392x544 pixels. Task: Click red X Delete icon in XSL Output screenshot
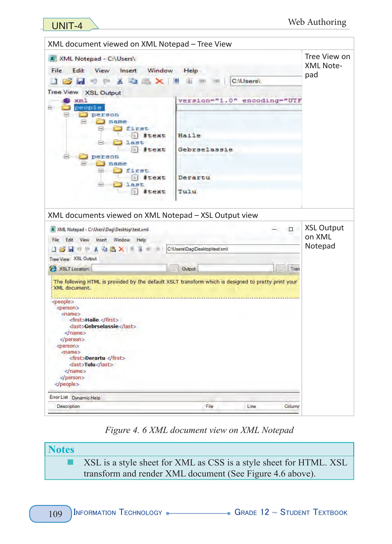coord(121,249)
